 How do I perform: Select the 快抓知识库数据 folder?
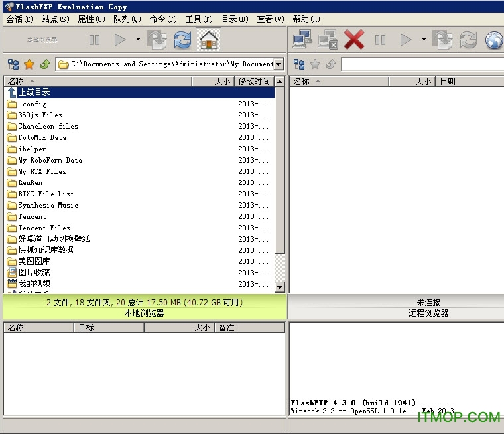[139, 250]
